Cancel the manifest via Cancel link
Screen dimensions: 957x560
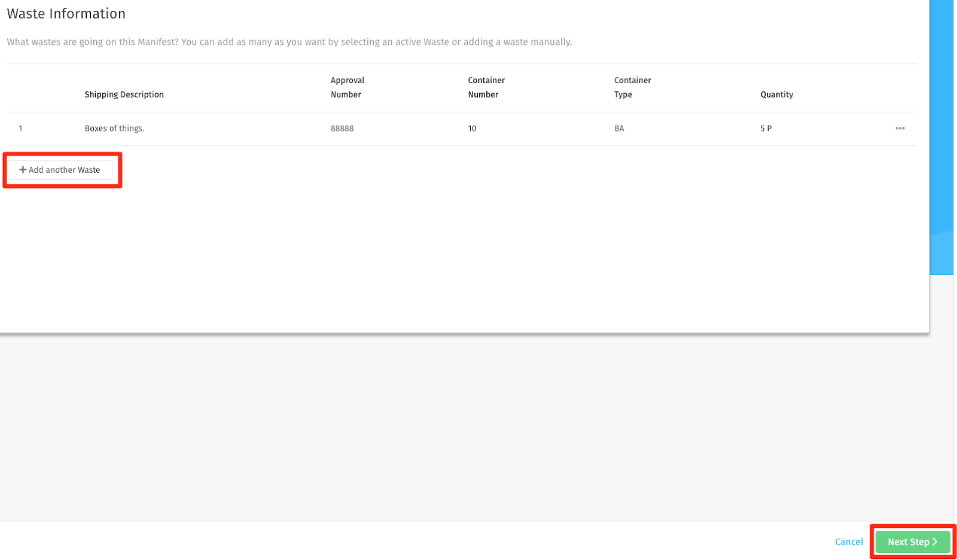pyautogui.click(x=849, y=541)
